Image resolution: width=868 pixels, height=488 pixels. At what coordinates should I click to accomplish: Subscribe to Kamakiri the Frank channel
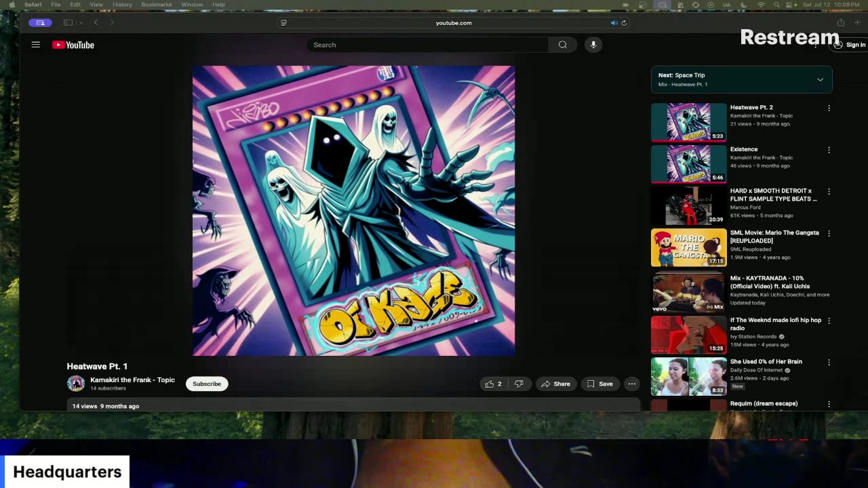click(x=207, y=384)
